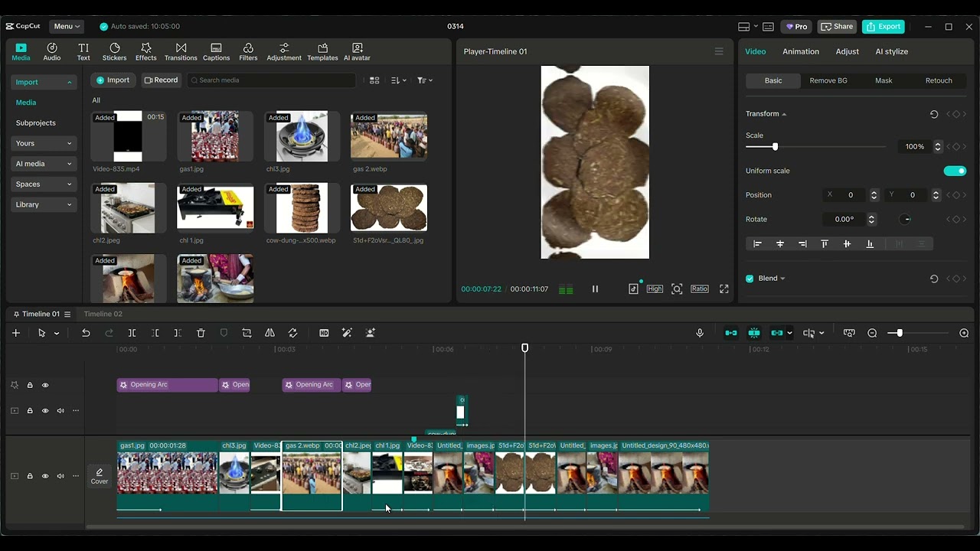980x551 pixels.
Task: Click the timeline zoom slider handle
Action: [x=900, y=333]
